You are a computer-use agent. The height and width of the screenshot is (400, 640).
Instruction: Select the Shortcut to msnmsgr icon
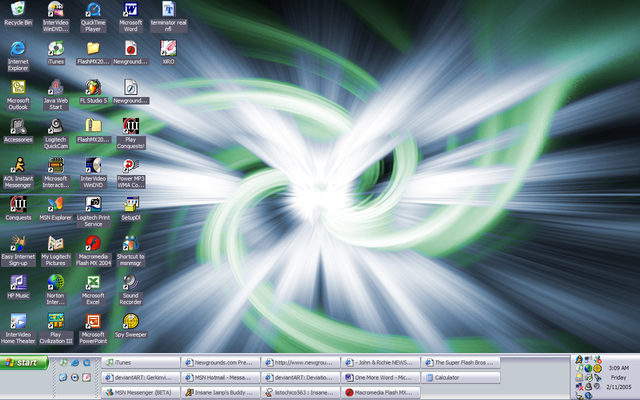[131, 251]
